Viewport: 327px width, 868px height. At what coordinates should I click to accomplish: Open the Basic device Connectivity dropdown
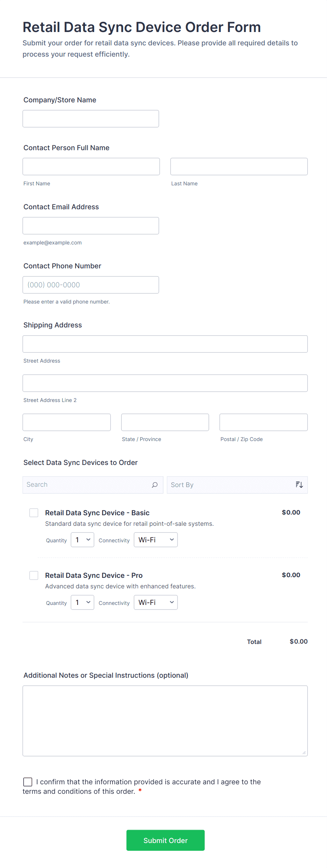[x=155, y=540]
